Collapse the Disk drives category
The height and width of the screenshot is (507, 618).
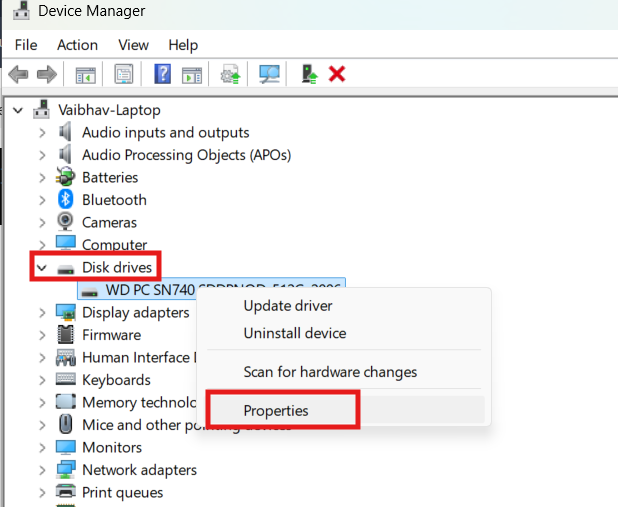tap(41, 268)
